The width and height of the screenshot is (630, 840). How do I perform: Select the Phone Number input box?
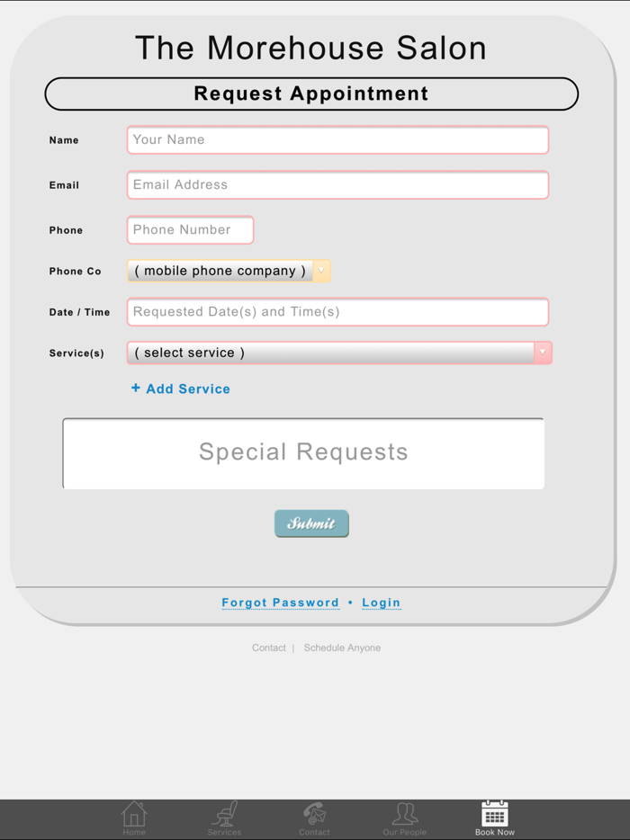tap(190, 230)
